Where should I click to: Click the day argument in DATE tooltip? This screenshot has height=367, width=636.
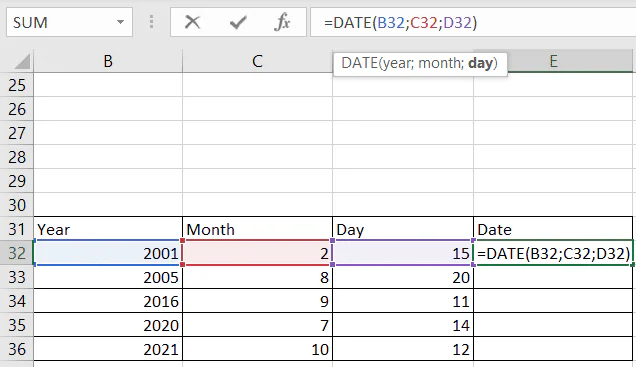[x=481, y=63]
